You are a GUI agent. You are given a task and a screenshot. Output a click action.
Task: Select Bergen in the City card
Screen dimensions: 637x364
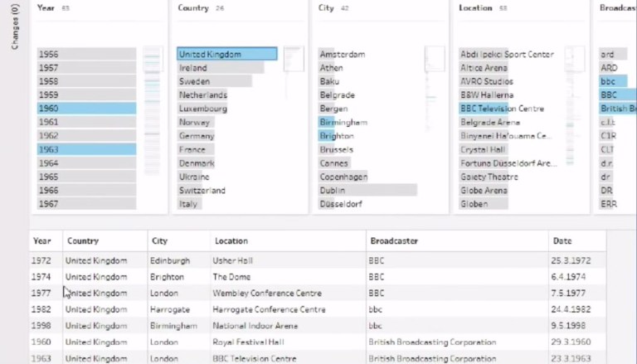(333, 109)
